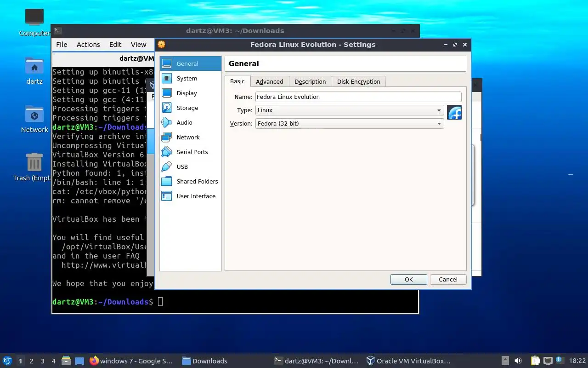
Task: Open the Trash desktop icon
Action: coord(34,167)
